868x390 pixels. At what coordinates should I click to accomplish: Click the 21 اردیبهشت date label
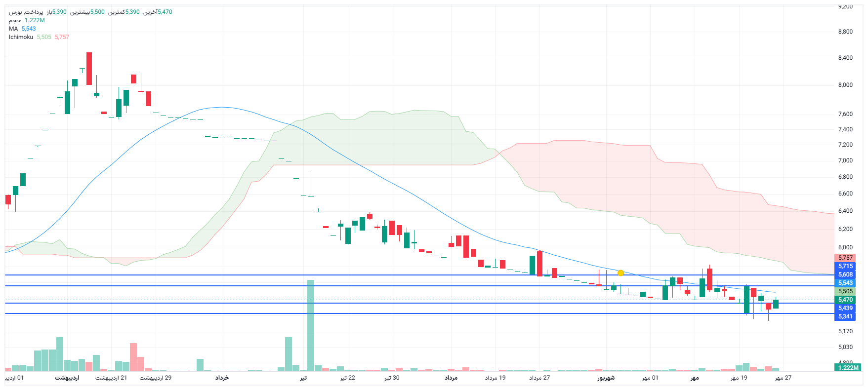[111, 378]
